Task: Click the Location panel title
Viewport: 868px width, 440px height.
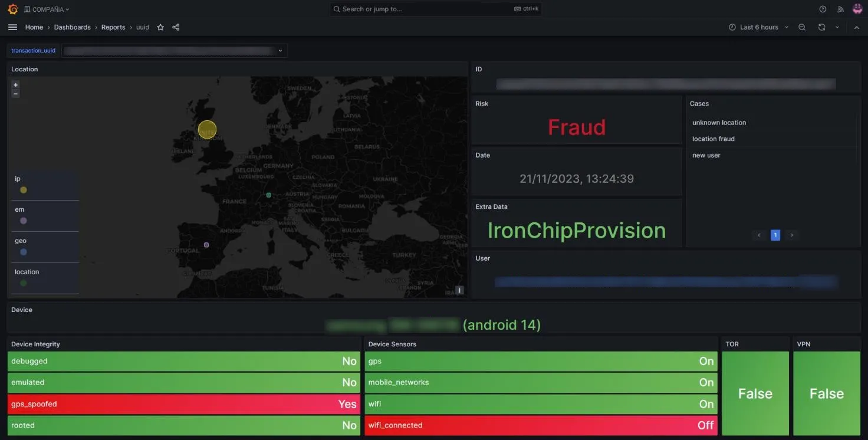Action: coord(25,69)
